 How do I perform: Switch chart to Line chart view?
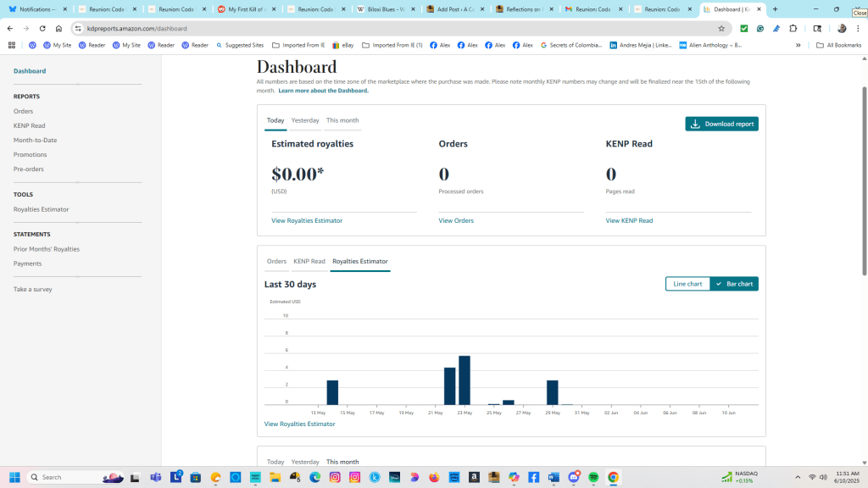pos(687,284)
